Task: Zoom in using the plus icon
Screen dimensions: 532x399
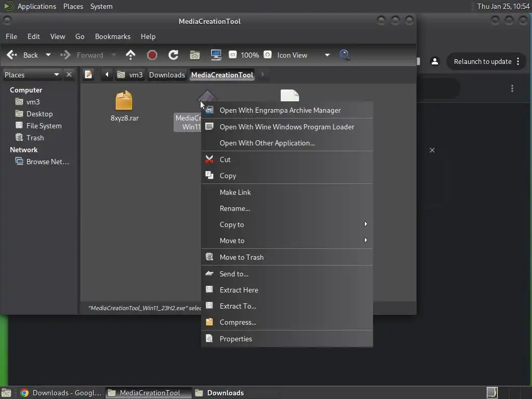Action: pos(268,55)
